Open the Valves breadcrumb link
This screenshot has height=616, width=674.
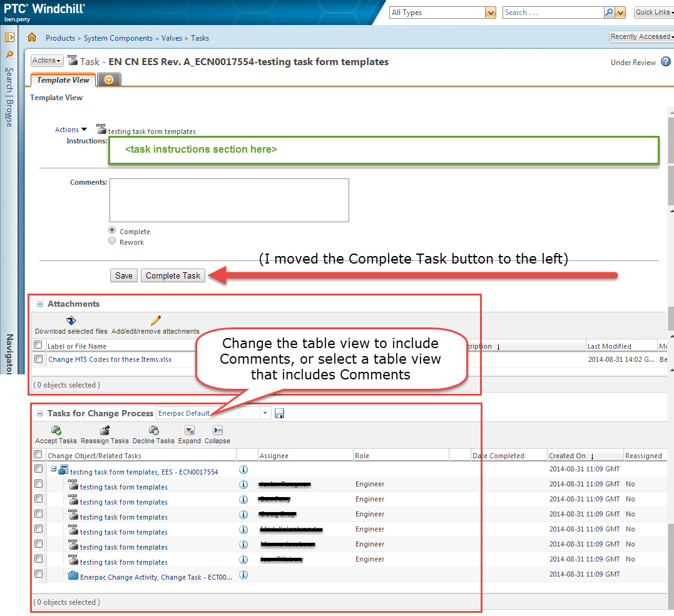point(171,38)
